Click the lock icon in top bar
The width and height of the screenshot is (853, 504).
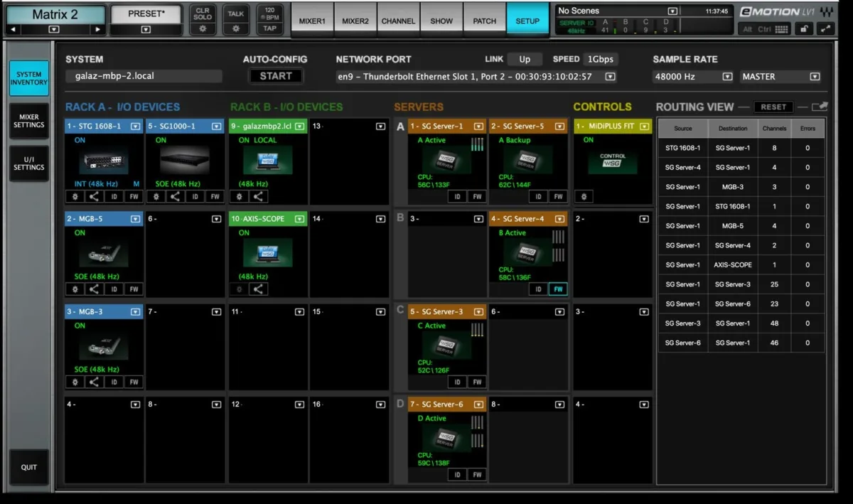tap(804, 29)
